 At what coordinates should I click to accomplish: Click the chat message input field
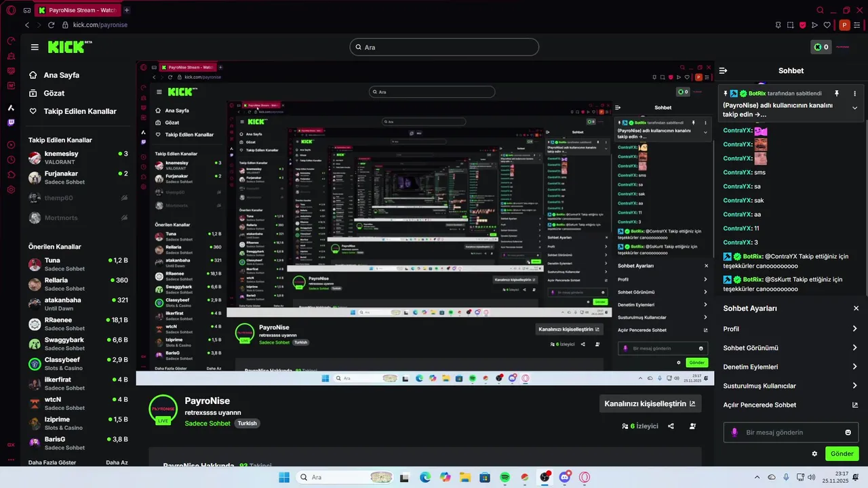(x=791, y=432)
